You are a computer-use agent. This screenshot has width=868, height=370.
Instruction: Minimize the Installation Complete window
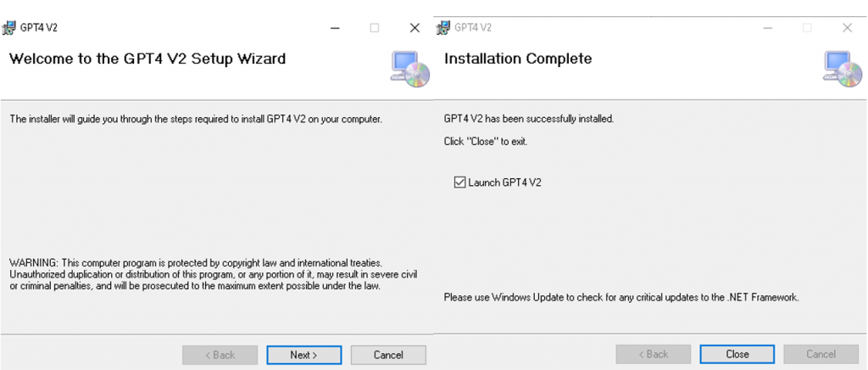click(x=768, y=28)
